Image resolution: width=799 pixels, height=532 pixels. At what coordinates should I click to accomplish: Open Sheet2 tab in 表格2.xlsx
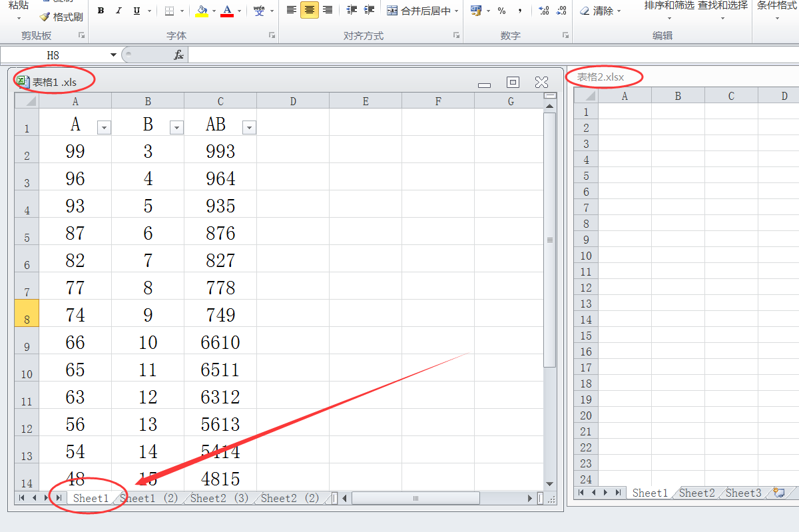point(696,493)
